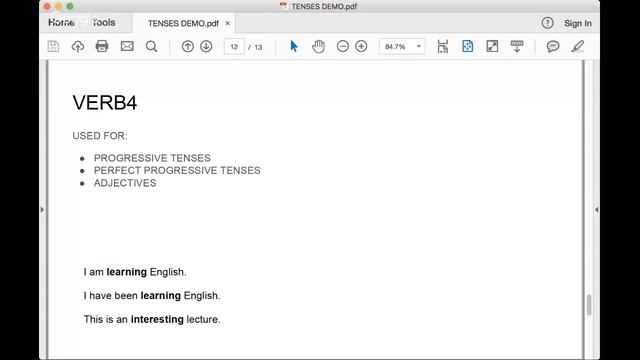Enter full screen mode icon
Viewport: 640px width, 360px height.
point(492,47)
